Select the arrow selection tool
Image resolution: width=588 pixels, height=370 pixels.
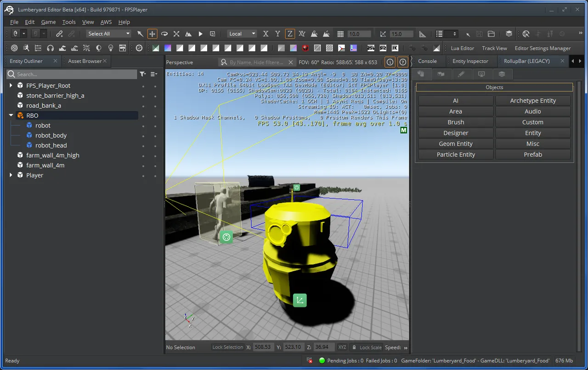click(140, 34)
